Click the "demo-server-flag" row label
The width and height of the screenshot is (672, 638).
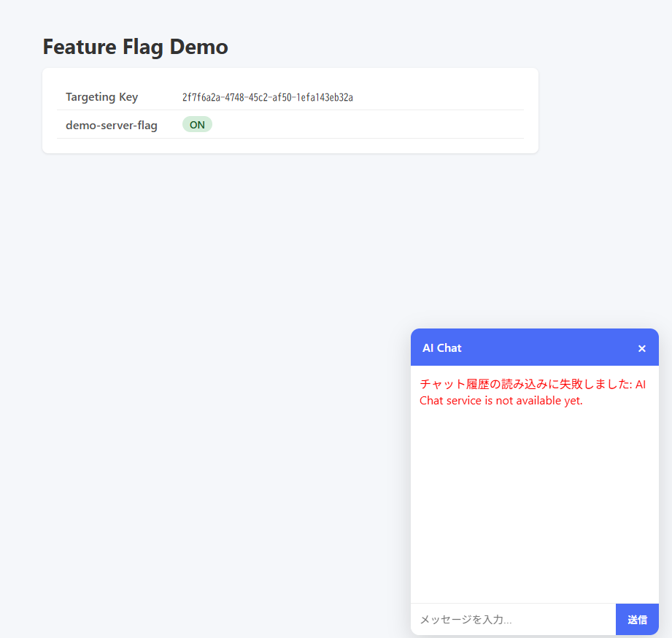111,125
